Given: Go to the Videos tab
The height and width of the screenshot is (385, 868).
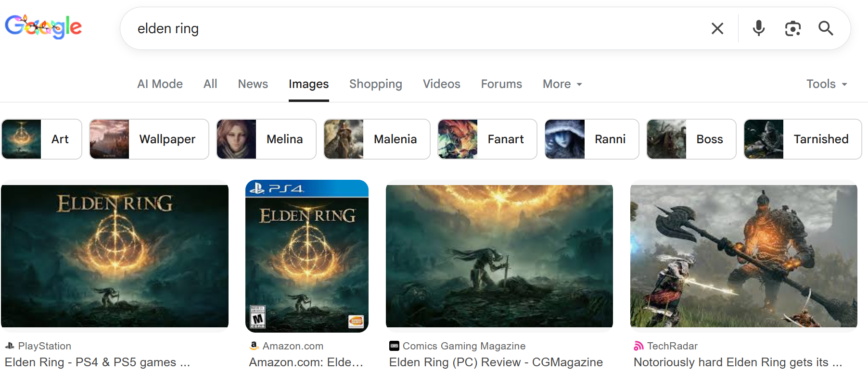Looking at the screenshot, I should 442,84.
